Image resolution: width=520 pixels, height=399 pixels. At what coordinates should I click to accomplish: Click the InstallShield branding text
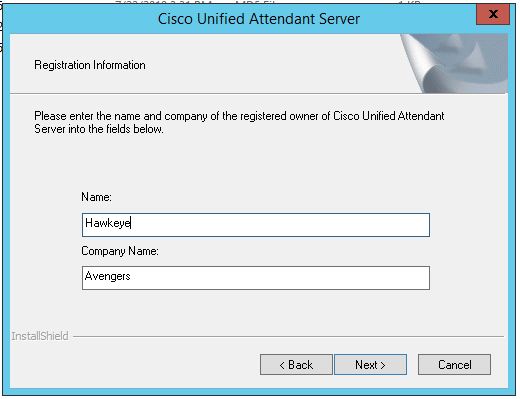pos(40,336)
